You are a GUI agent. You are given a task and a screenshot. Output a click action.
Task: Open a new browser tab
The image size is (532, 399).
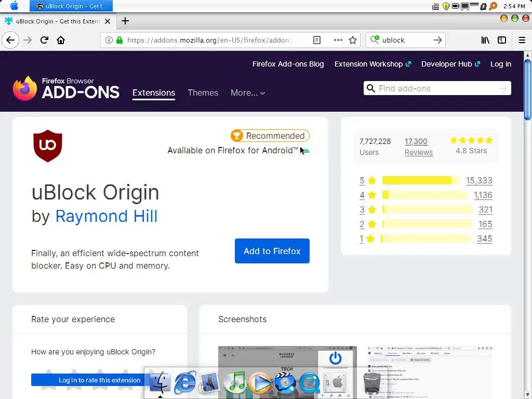click(125, 21)
